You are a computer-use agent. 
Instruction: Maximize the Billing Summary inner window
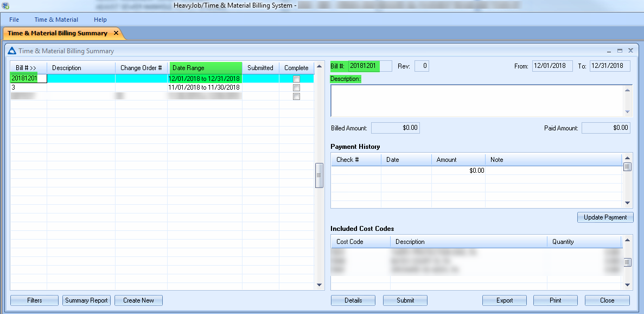pyautogui.click(x=620, y=51)
